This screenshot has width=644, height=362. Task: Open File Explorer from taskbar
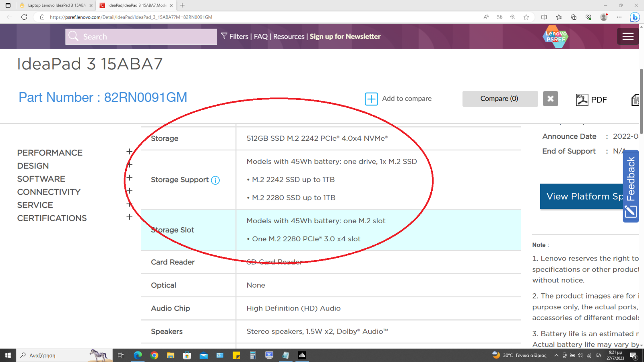(x=171, y=355)
